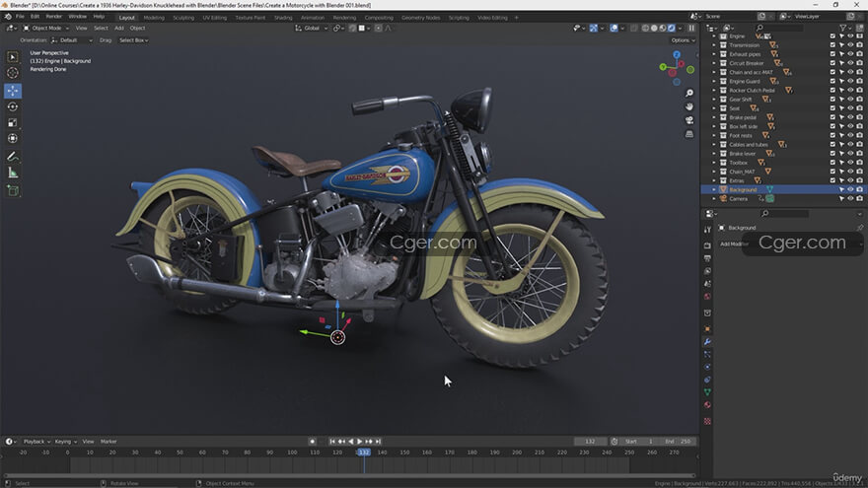The width and height of the screenshot is (868, 488).
Task: Open the Particles properties tab
Action: tap(707, 354)
